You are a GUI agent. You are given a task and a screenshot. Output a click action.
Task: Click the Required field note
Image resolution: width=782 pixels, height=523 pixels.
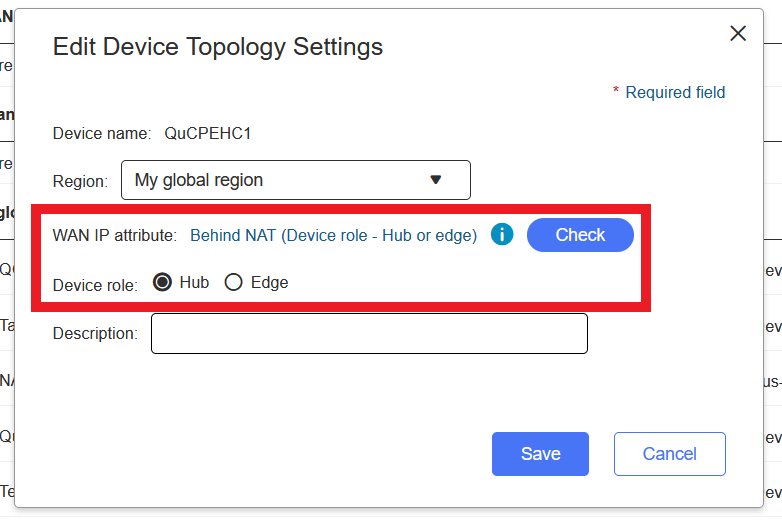point(675,92)
